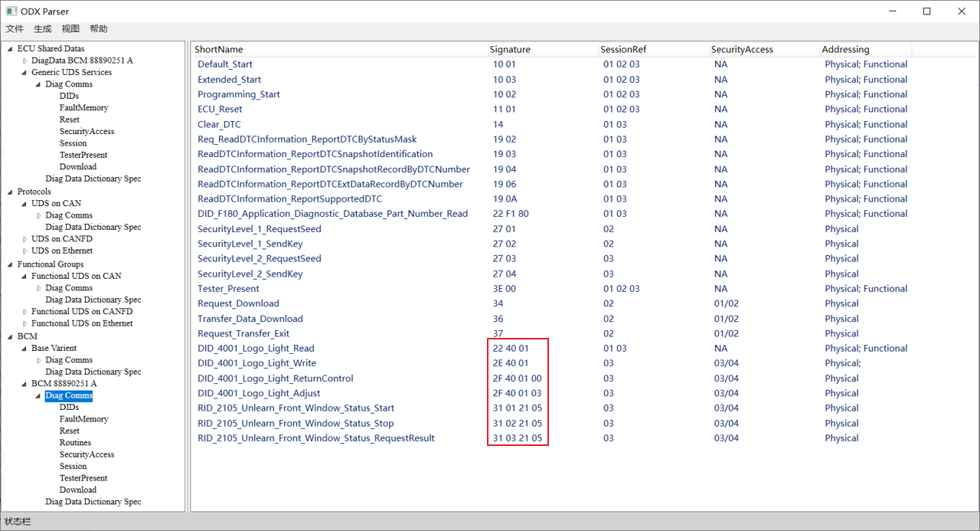Viewport: 980px width, 531px height.
Task: Open the 生成 menu
Action: click(43, 29)
